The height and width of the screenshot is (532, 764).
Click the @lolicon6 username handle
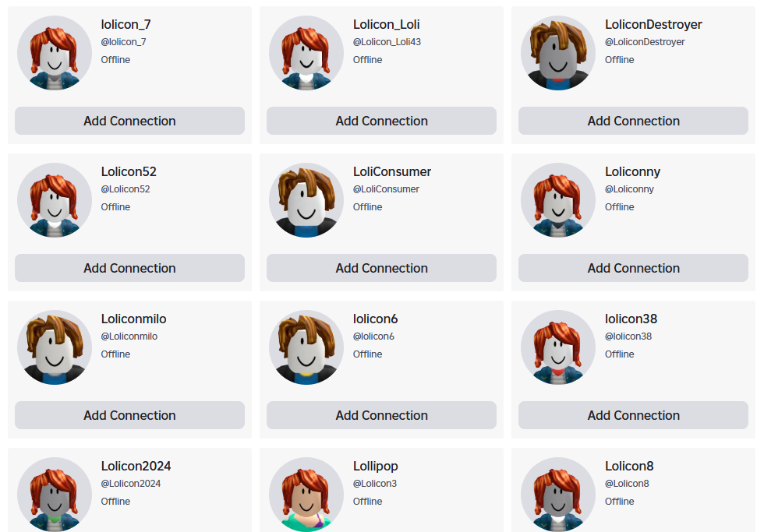pos(373,336)
